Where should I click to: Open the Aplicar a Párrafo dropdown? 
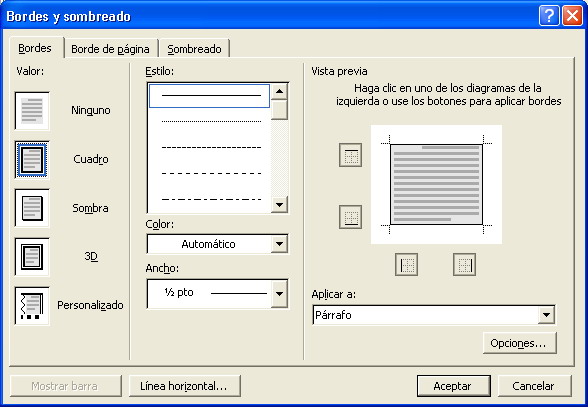[x=434, y=315]
